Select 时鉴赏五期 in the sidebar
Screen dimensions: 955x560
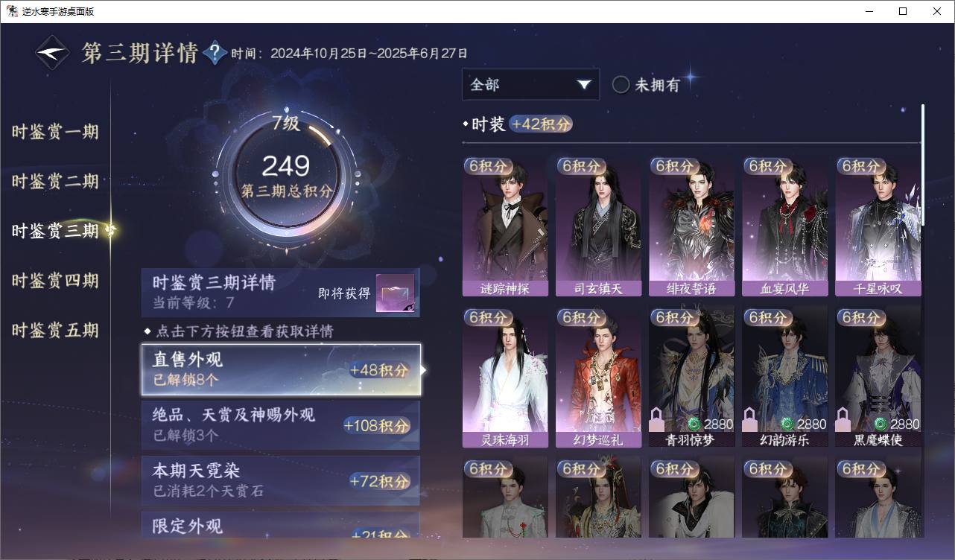point(55,330)
